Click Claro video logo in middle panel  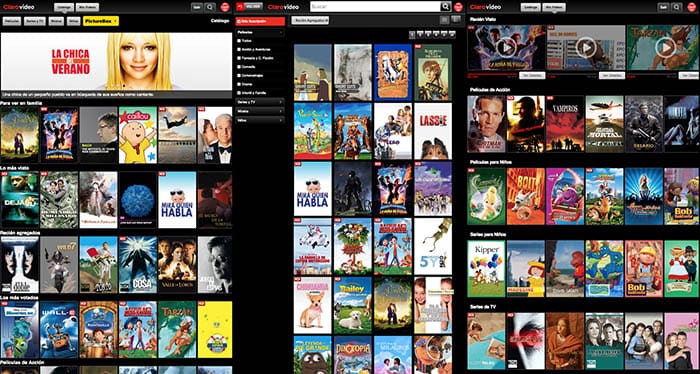tap(283, 7)
